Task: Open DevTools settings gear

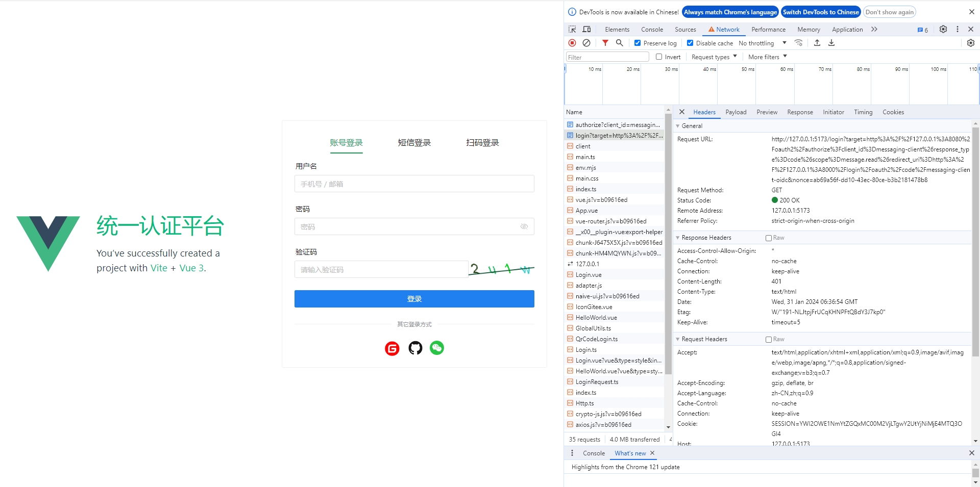Action: click(x=943, y=30)
